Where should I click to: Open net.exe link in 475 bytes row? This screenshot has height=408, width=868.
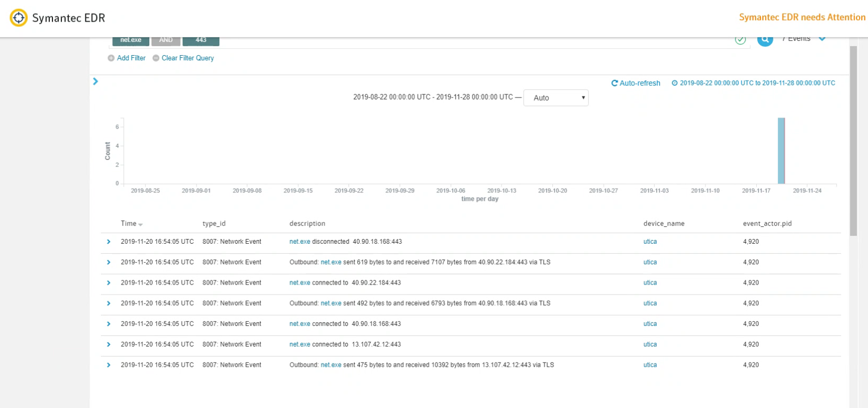point(331,365)
